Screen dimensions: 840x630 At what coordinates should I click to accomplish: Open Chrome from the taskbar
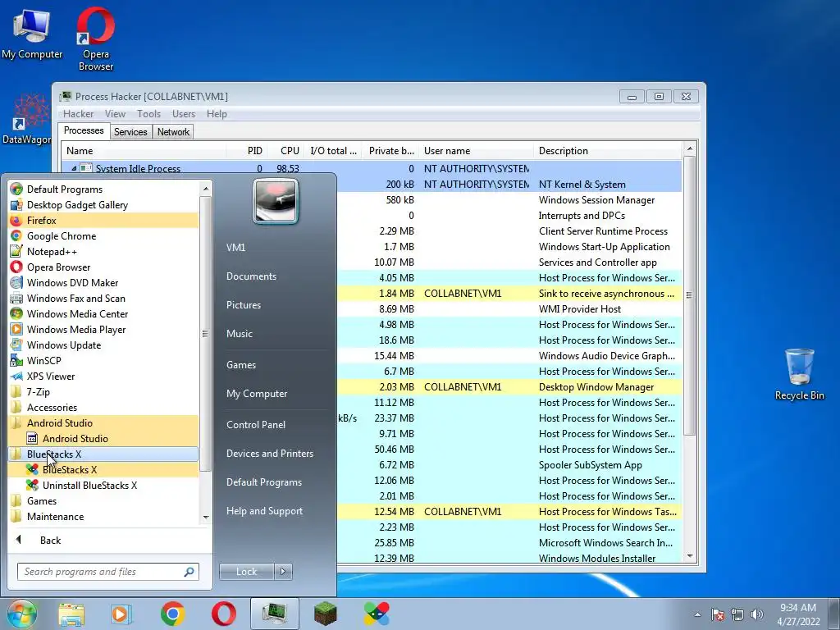[x=172, y=614]
